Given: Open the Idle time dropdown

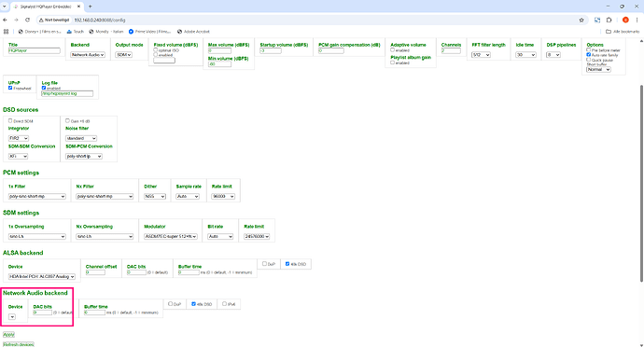Looking at the screenshot, I should 526,55.
